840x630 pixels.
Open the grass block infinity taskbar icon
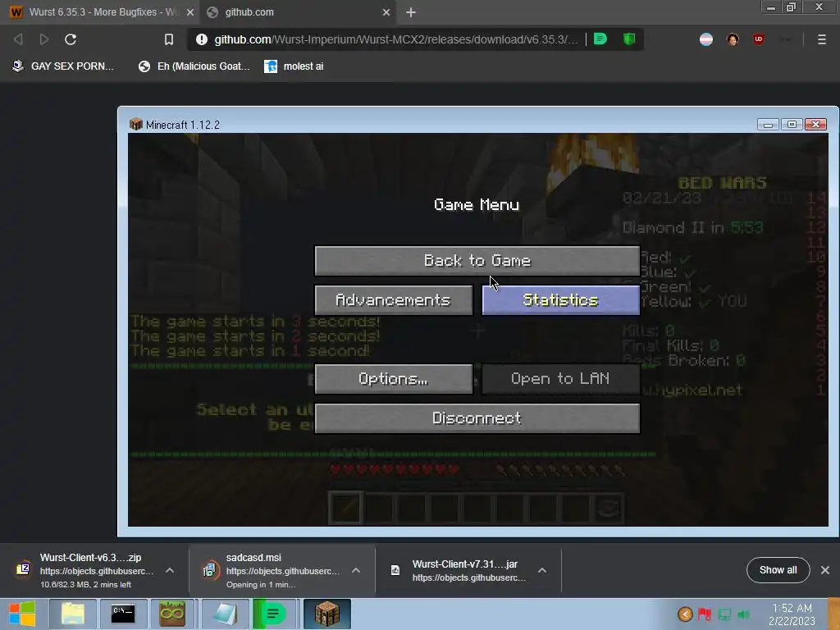(x=171, y=614)
